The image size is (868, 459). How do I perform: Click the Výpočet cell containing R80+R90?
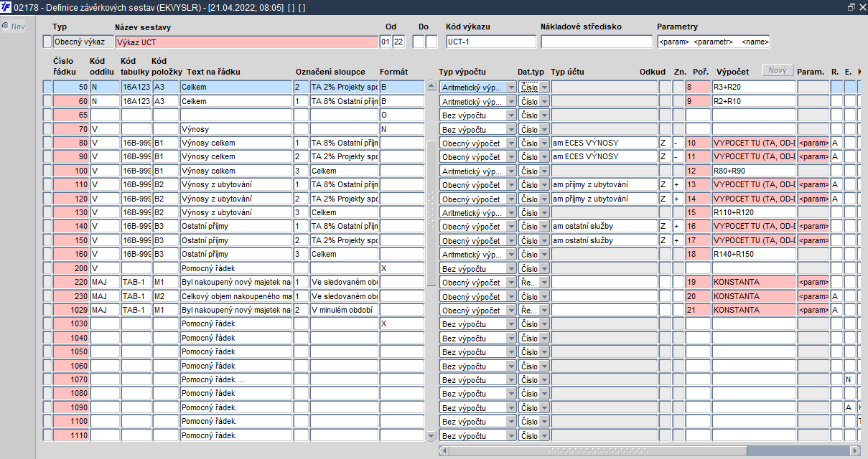click(753, 171)
